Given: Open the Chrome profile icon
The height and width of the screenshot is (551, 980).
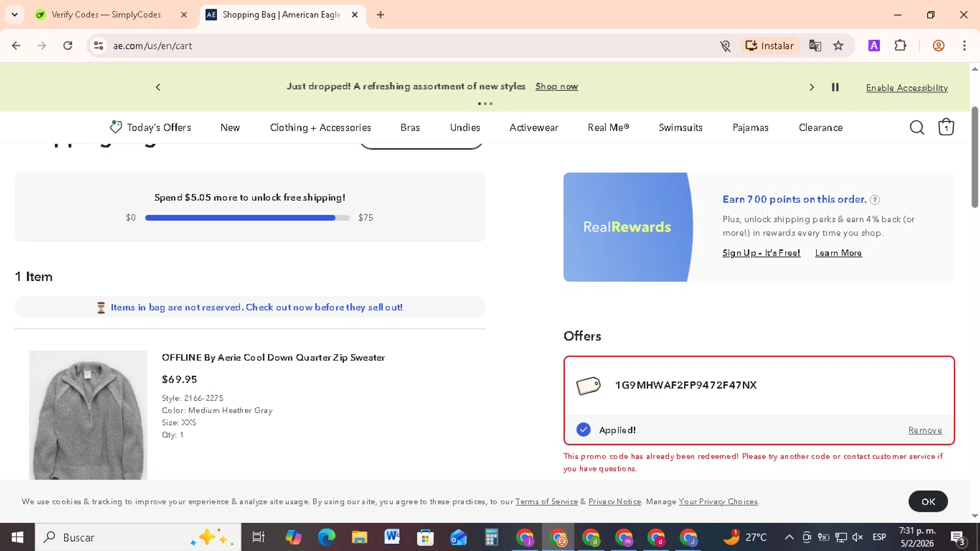Looking at the screenshot, I should click(938, 46).
